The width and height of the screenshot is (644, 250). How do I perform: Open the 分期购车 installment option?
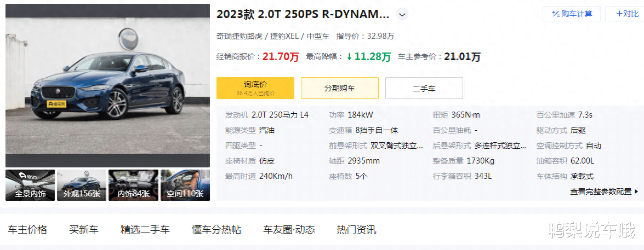pyautogui.click(x=340, y=88)
